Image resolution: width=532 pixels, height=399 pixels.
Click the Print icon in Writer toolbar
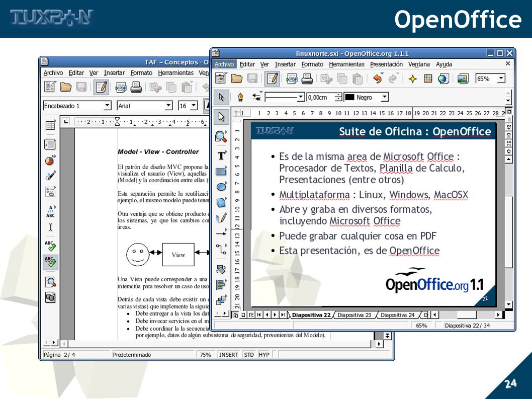[136, 87]
